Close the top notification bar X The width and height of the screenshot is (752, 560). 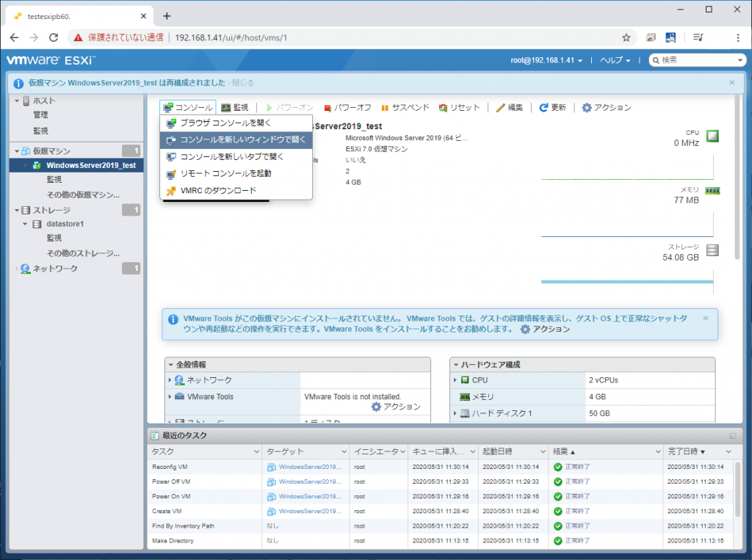pos(732,82)
